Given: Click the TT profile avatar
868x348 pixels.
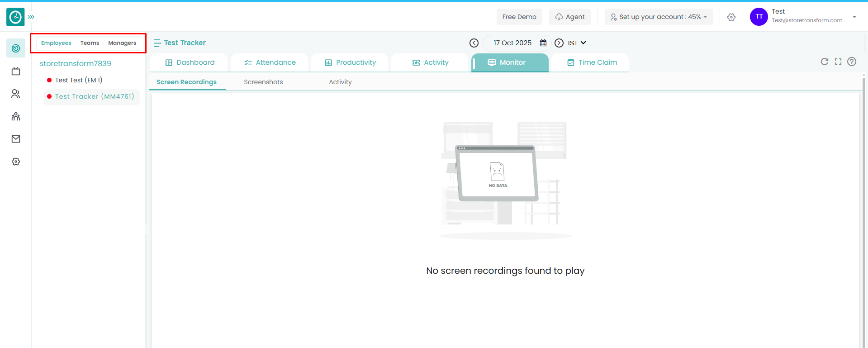Looking at the screenshot, I should pyautogui.click(x=759, y=17).
